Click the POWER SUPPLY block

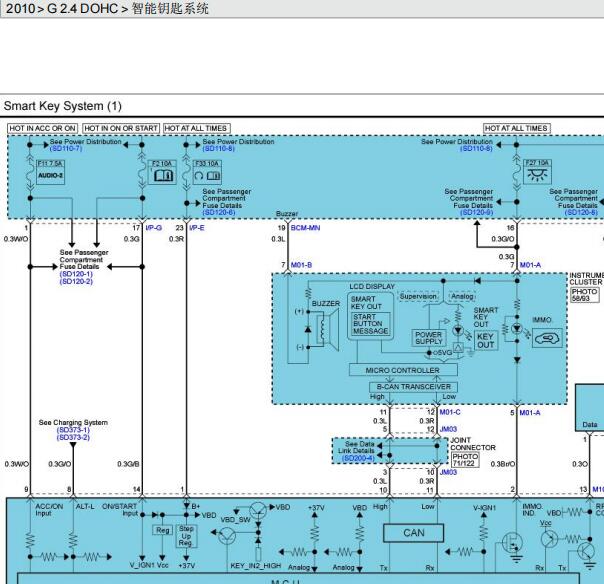428,338
